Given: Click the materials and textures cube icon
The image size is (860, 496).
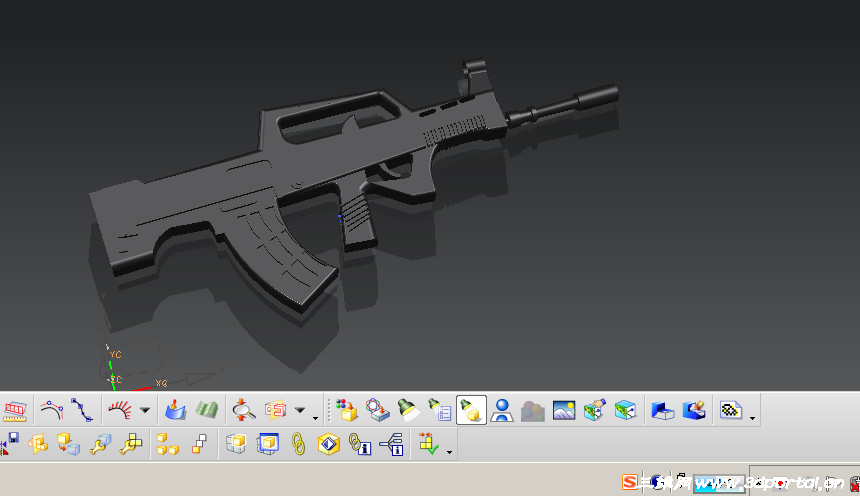Looking at the screenshot, I should click(x=347, y=410).
